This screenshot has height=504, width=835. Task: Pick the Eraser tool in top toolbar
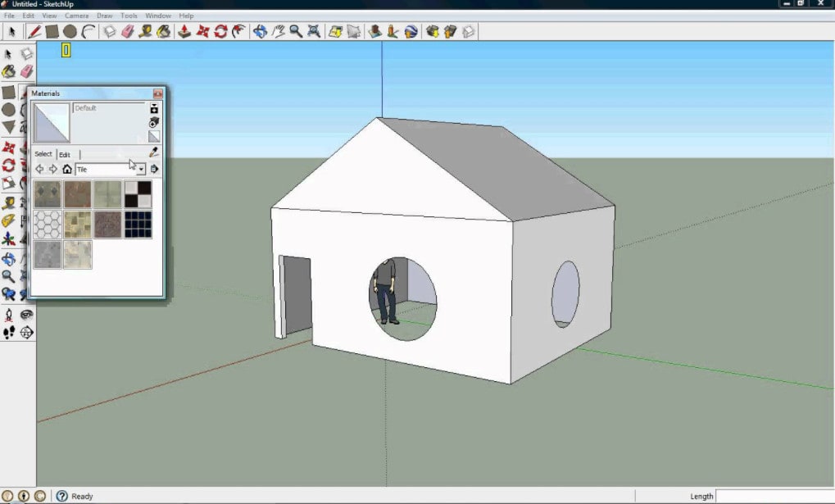127,32
